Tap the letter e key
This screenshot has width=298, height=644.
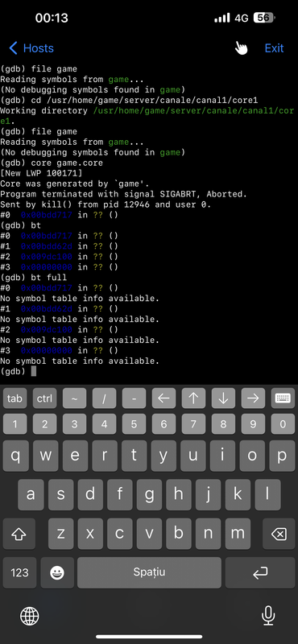tap(75, 456)
